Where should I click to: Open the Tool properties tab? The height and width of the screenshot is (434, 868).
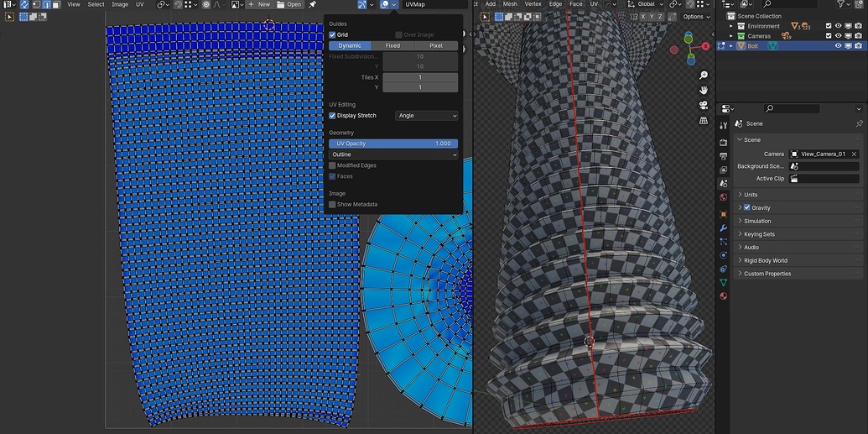click(x=723, y=125)
